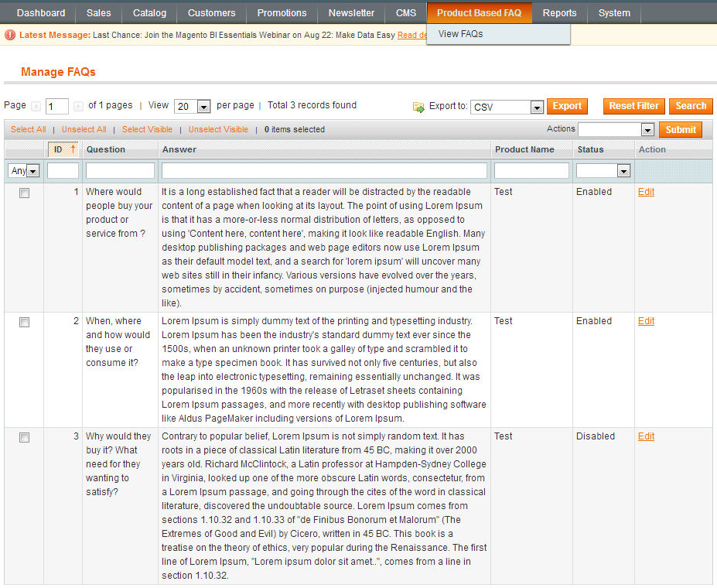Click the Latest Message alert icon

[10, 35]
